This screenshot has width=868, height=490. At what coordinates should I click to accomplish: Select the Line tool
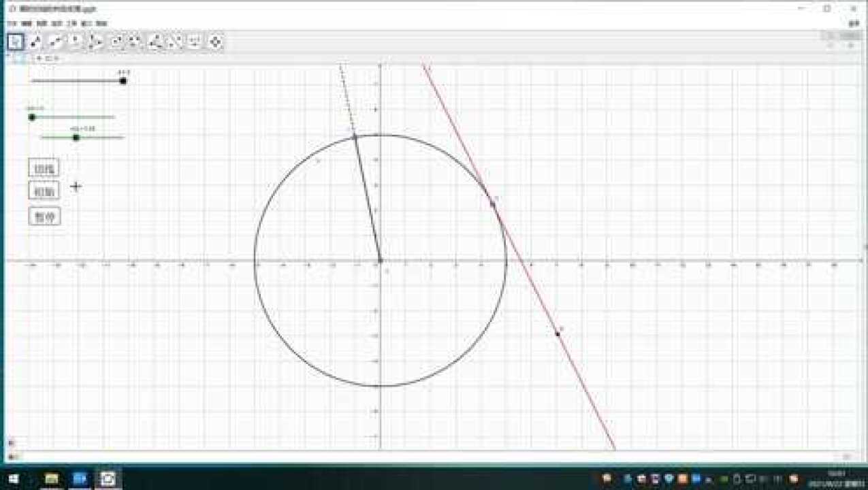[x=56, y=42]
